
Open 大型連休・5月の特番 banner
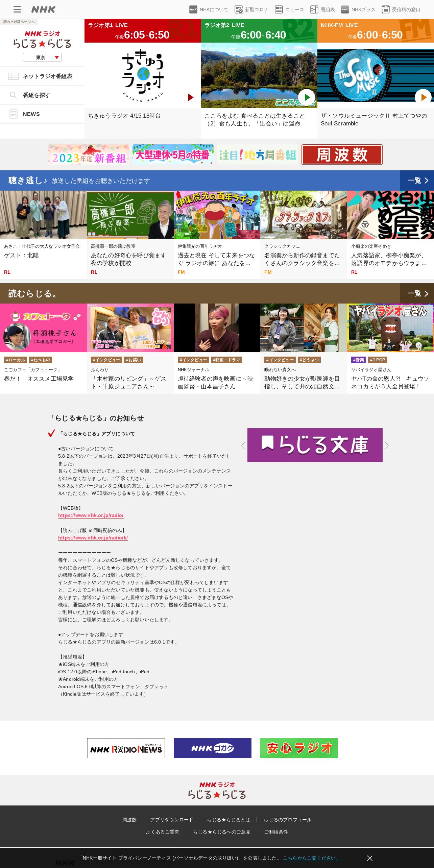click(x=173, y=154)
